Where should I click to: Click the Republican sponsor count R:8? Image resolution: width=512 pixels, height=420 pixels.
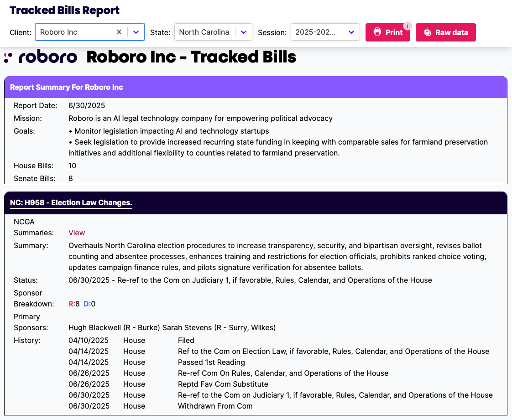tap(74, 304)
